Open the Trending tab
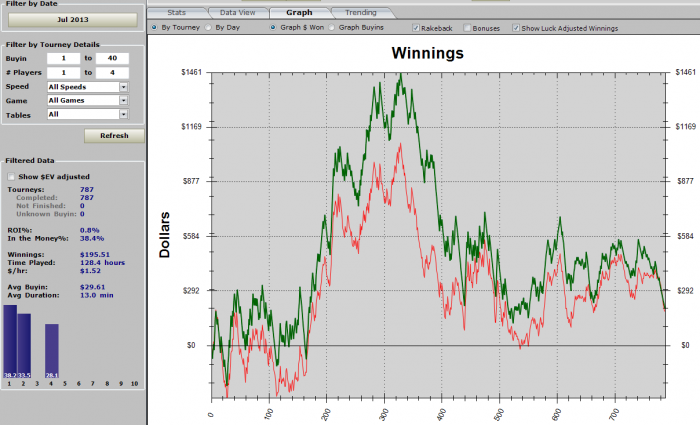Screen dimensions: 700x425 [361, 12]
